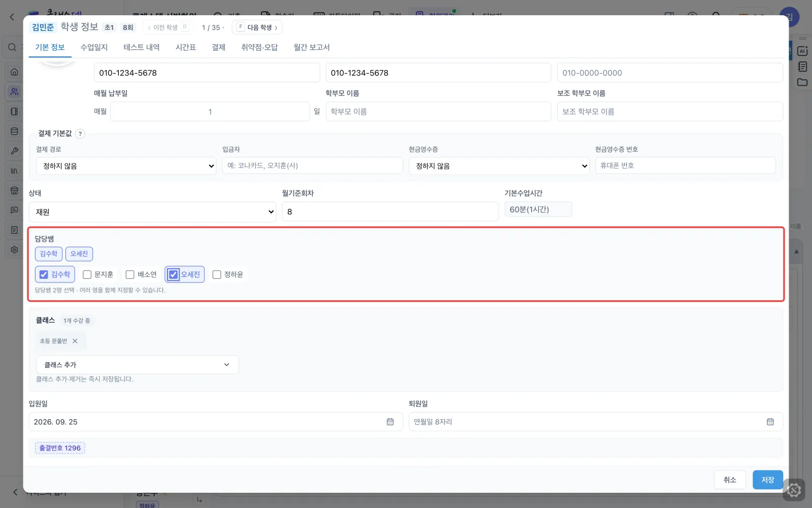Open the settings gear in left sidebar

14,250
